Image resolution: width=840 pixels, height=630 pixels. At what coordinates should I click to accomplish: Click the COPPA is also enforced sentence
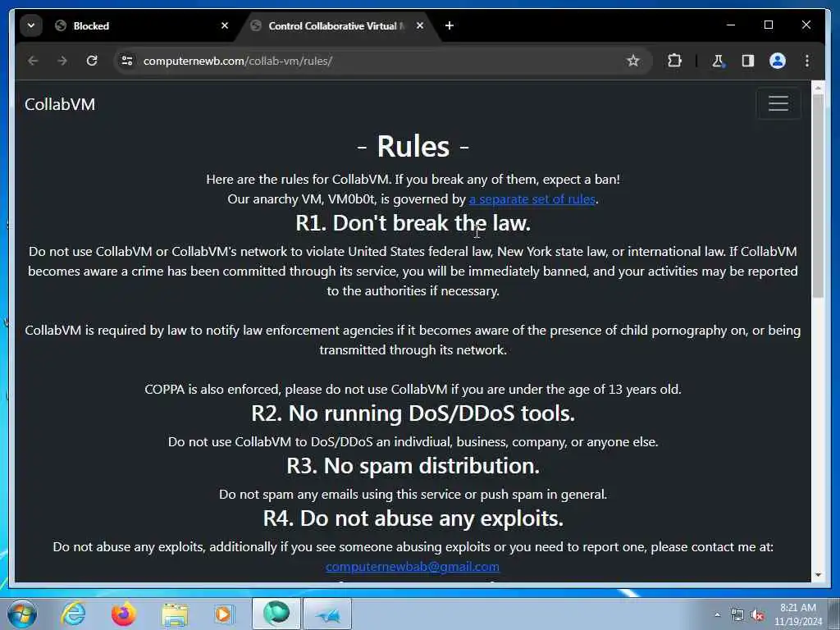pos(413,390)
